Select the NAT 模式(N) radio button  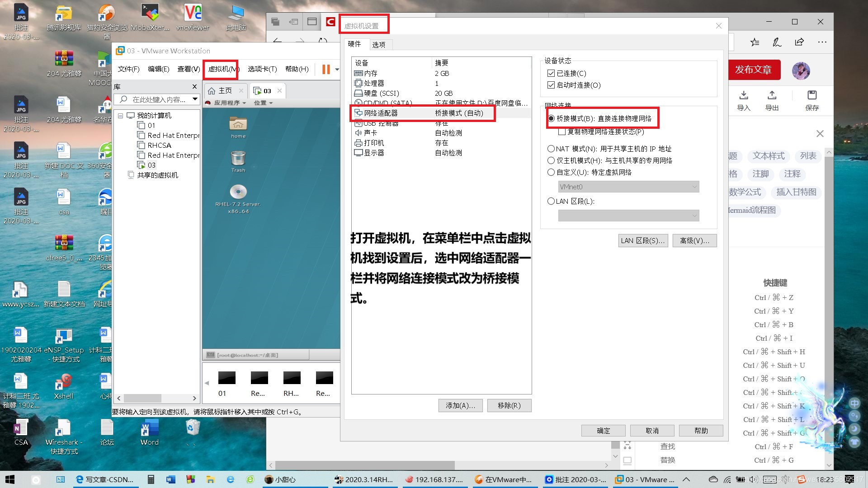551,149
